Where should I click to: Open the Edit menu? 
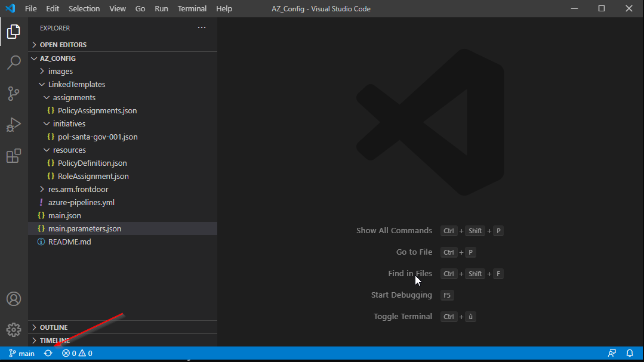[x=53, y=8]
